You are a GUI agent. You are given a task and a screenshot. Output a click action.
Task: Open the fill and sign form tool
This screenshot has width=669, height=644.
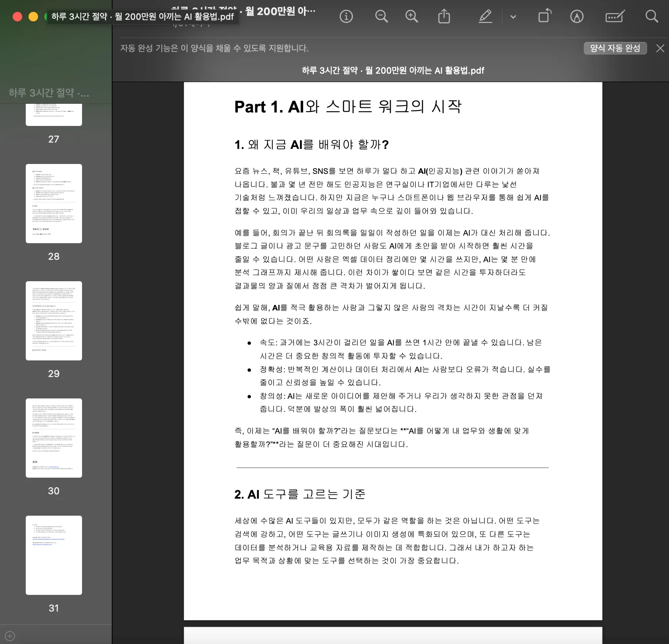click(x=614, y=16)
